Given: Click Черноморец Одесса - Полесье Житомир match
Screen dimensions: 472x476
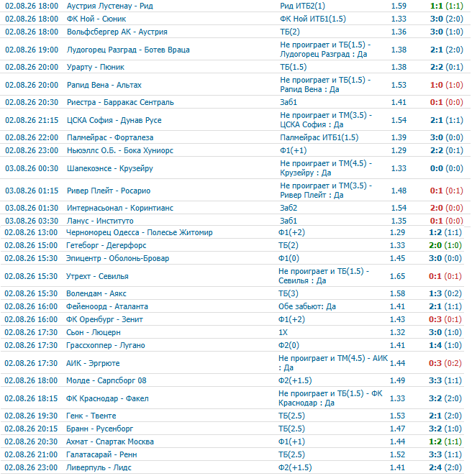Looking at the screenshot, I should 140,232.
